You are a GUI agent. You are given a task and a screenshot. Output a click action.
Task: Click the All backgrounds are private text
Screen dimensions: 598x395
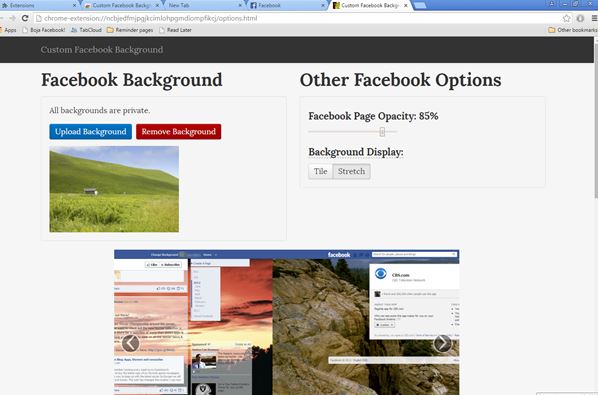(x=100, y=110)
